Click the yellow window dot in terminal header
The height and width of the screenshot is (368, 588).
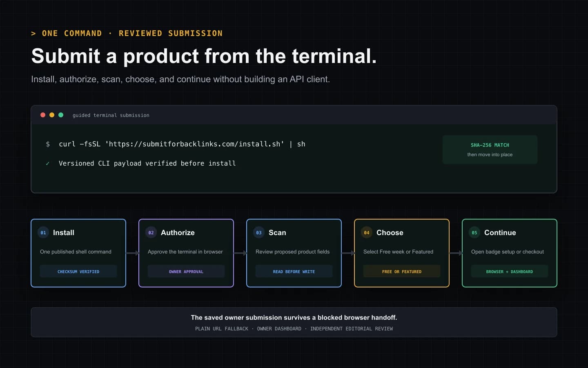click(52, 115)
